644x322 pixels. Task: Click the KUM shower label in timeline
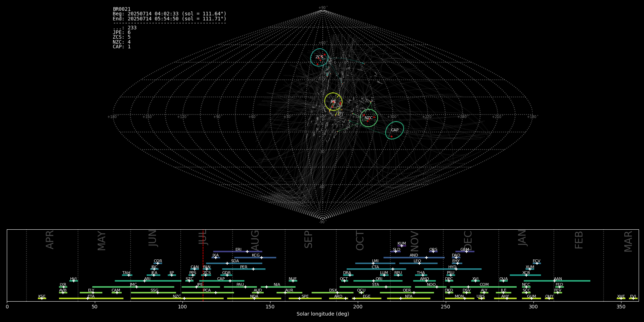pos(402,244)
